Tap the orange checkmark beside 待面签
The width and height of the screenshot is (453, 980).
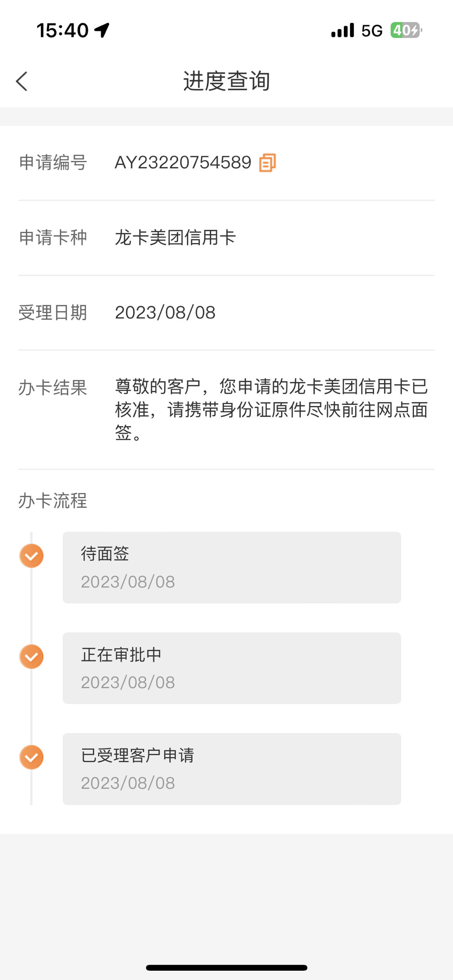(x=31, y=556)
